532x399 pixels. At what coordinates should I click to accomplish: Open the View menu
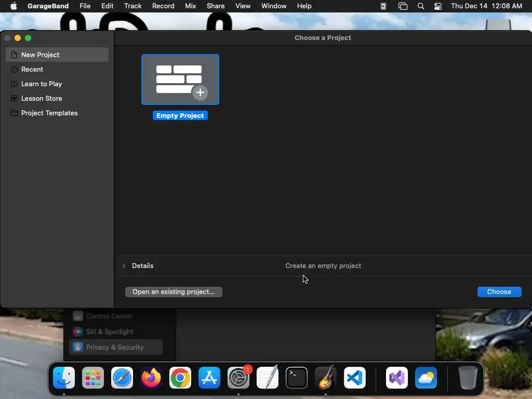tap(243, 6)
